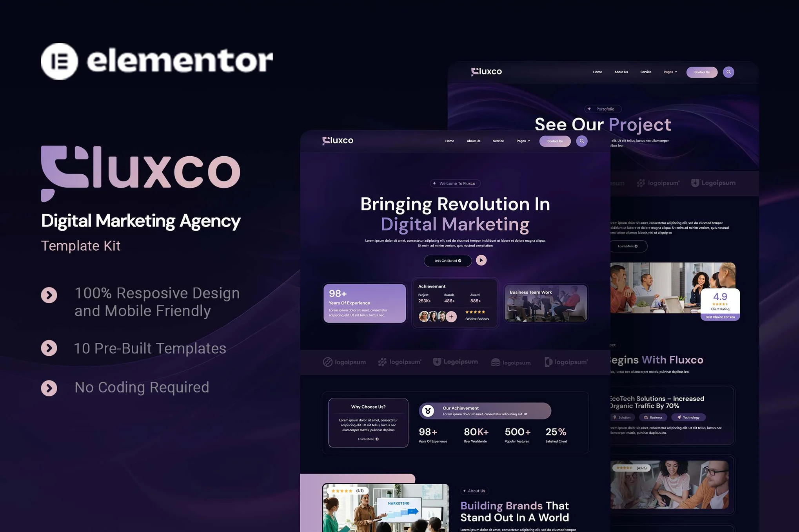
Task: Click the arrow icon next to Responsive Design
Action: point(49,294)
